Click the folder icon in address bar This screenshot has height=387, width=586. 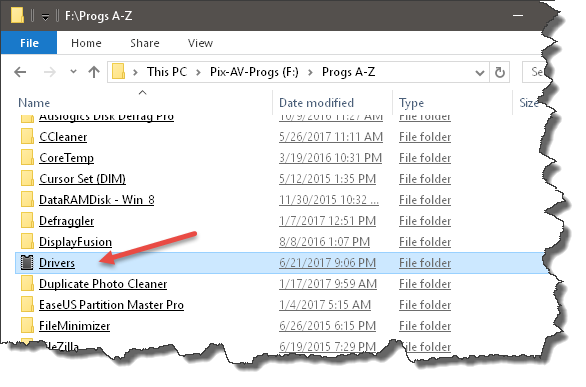tap(118, 71)
